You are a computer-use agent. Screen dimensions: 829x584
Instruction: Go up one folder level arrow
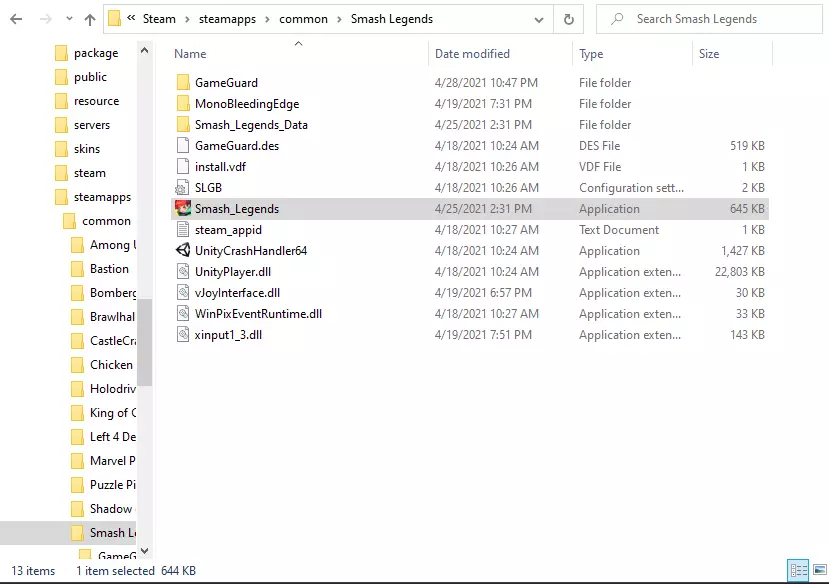[x=90, y=20]
